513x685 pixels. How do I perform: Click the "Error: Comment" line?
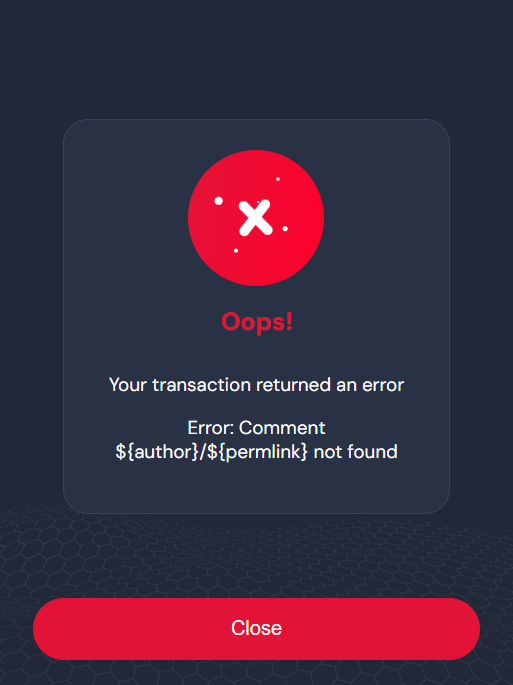point(256,428)
